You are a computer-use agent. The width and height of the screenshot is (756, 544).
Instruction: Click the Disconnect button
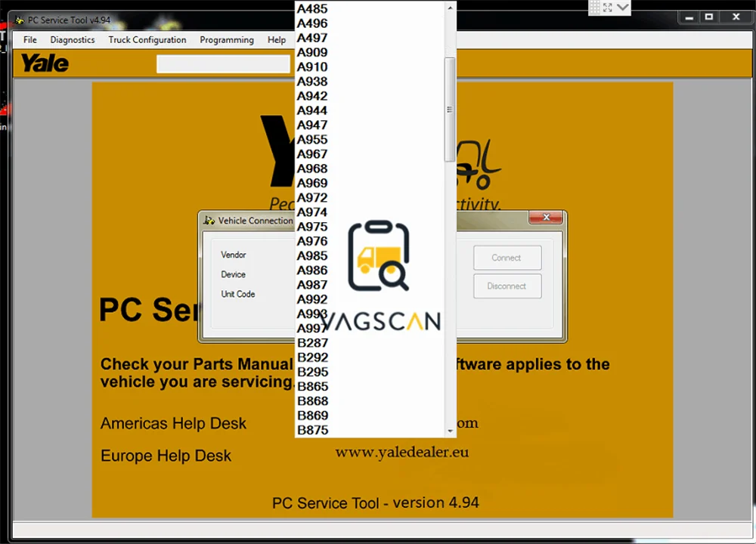pos(507,286)
